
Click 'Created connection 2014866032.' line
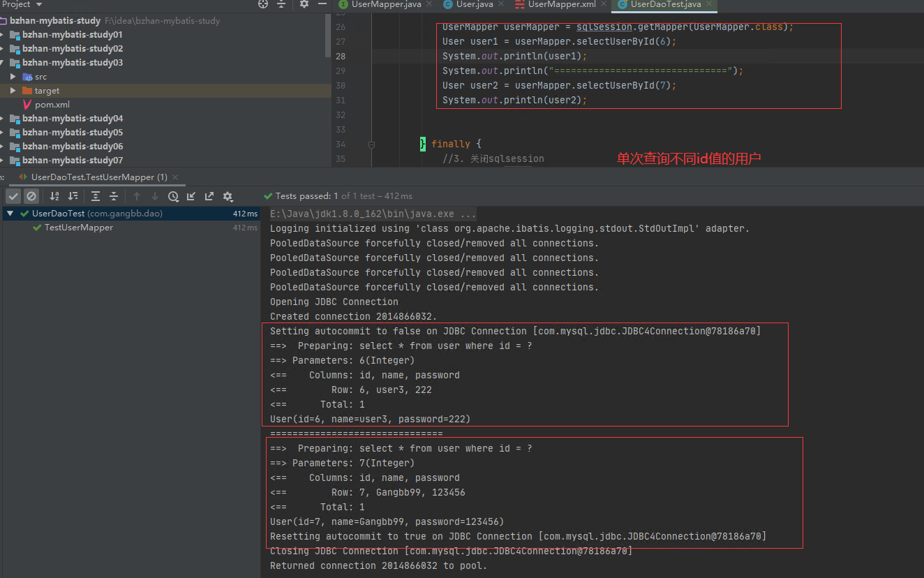point(354,317)
